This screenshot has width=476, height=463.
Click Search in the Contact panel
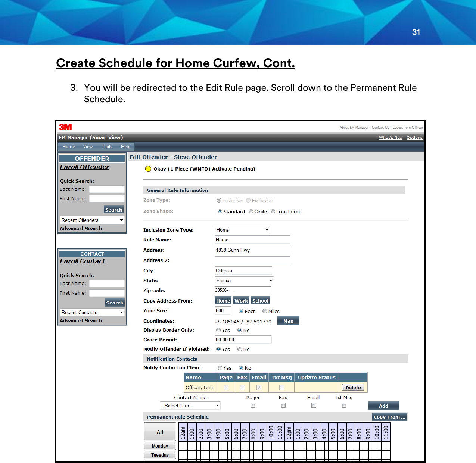click(x=114, y=303)
